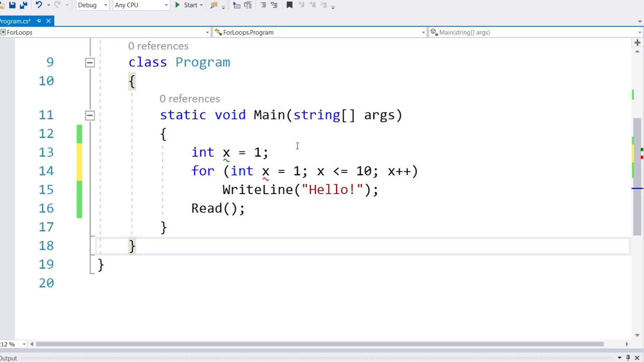Viewport: 644px width, 362px height.
Task: Comment out the selected lines
Action: 263,5
